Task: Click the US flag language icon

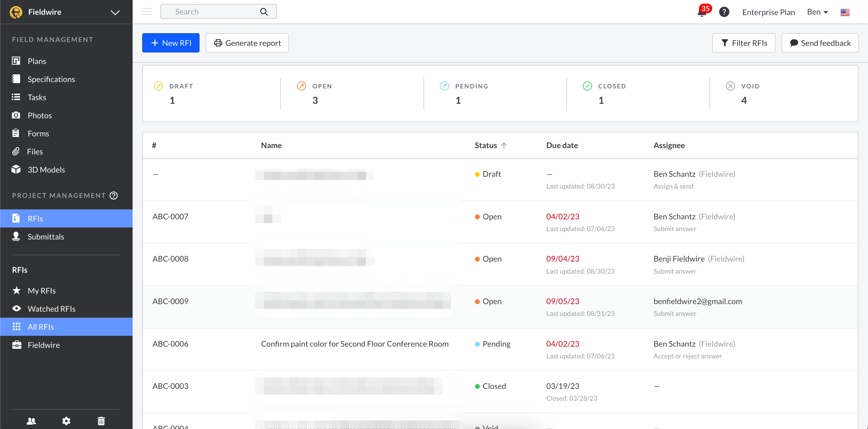Action: click(845, 12)
